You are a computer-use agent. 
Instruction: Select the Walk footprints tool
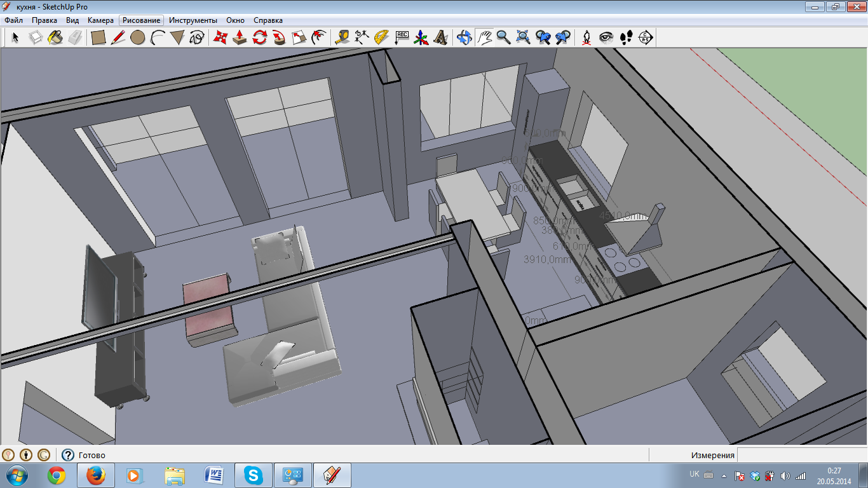pos(626,37)
